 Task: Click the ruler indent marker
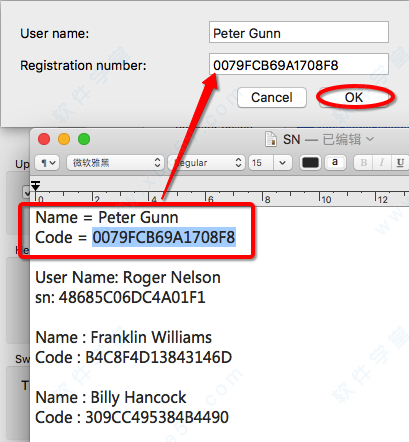(x=36, y=186)
